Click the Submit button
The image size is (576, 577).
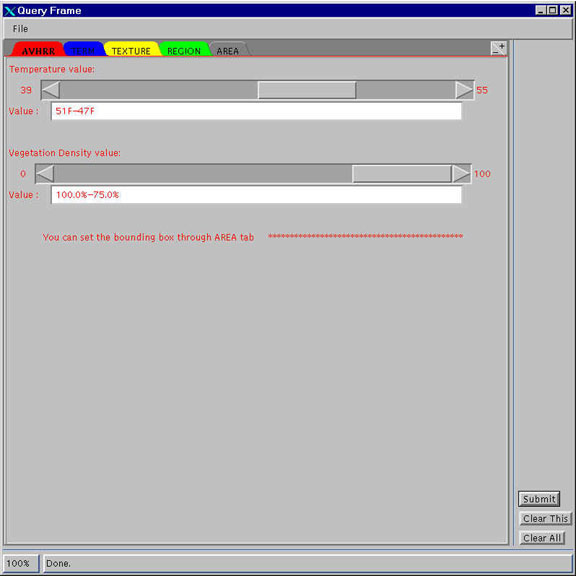[x=539, y=499]
